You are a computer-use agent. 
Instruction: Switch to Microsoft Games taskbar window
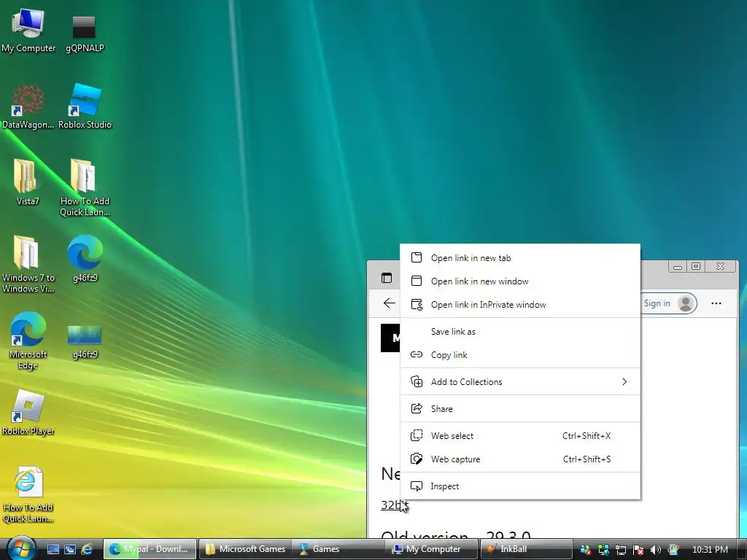point(245,549)
